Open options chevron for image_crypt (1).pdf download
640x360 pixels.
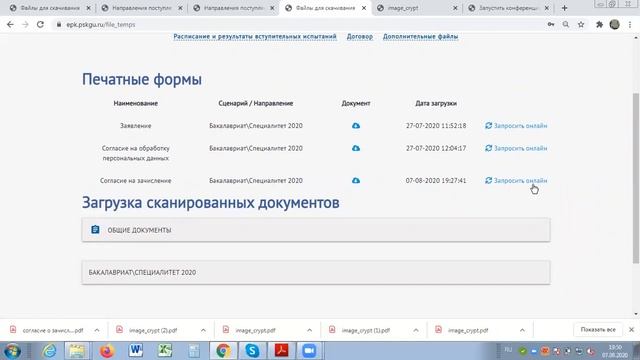(416, 330)
